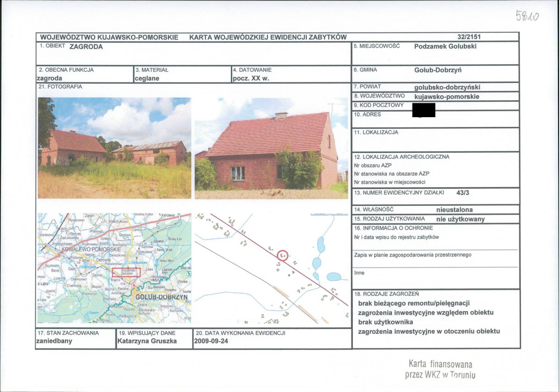Select 'zagrożenia inwestycyjne w otoczeniu obiektu'
This screenshot has width=559, height=392.
click(429, 331)
